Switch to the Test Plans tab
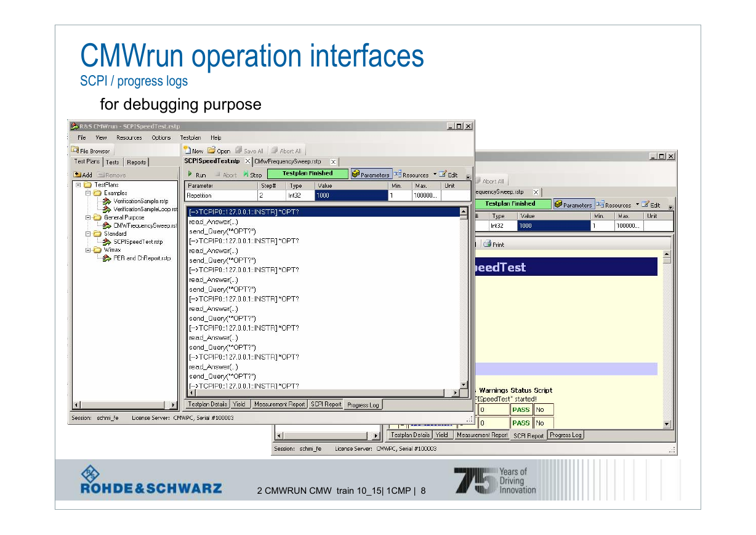 pos(87,162)
